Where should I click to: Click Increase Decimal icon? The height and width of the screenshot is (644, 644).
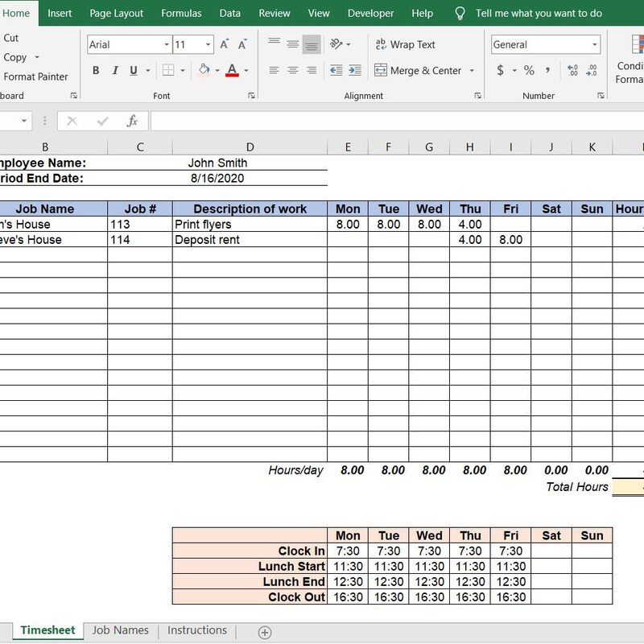tap(572, 70)
